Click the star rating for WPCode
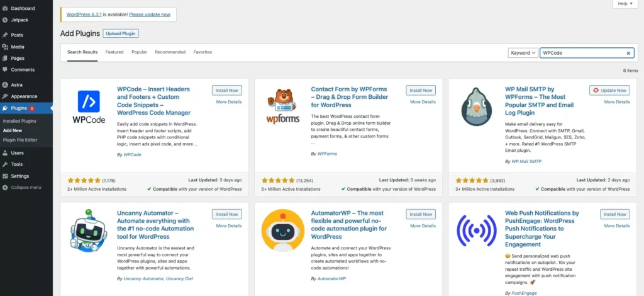This screenshot has height=296, width=644. click(84, 180)
